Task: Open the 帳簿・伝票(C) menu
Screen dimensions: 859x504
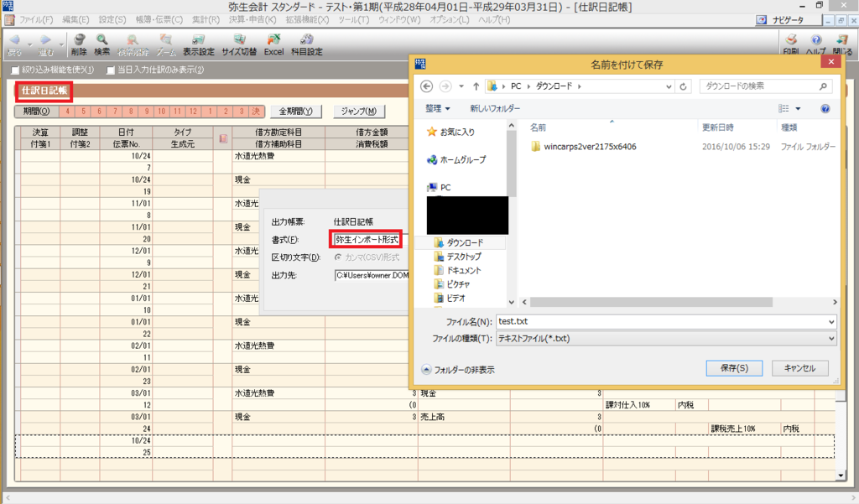Action: click(159, 20)
